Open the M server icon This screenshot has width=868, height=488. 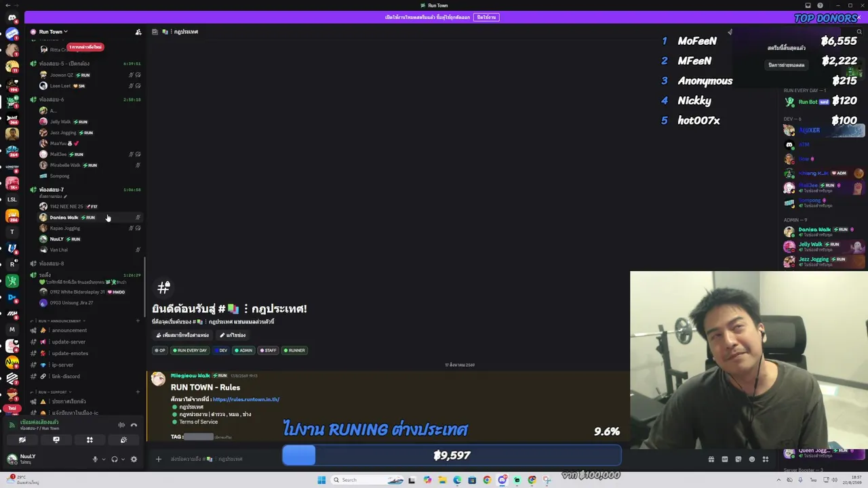[x=12, y=329]
